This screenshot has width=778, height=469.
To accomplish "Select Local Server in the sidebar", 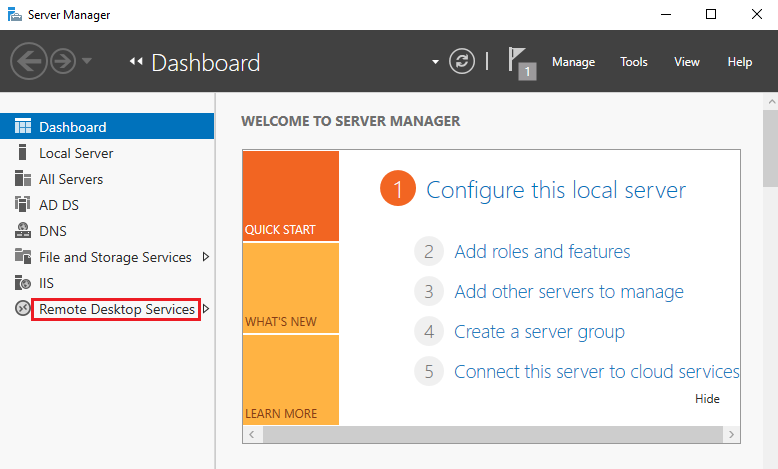I will tap(76, 153).
